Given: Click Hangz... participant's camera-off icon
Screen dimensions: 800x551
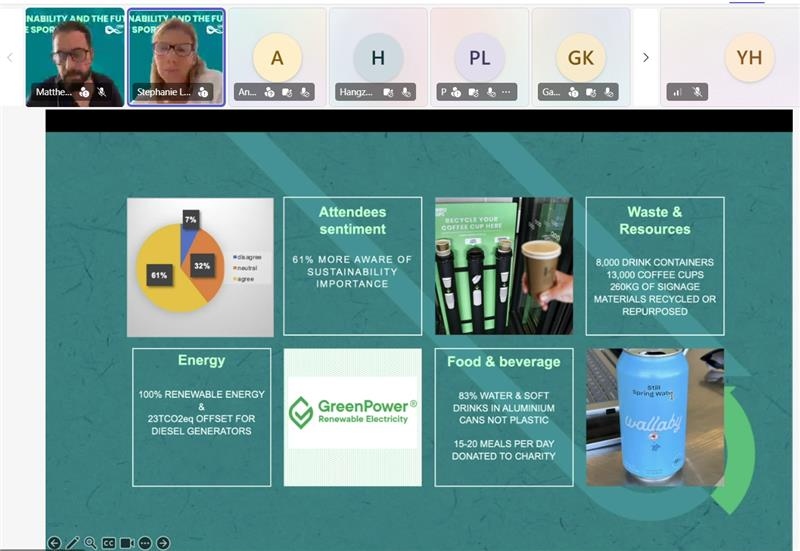Looking at the screenshot, I should pyautogui.click(x=388, y=92).
